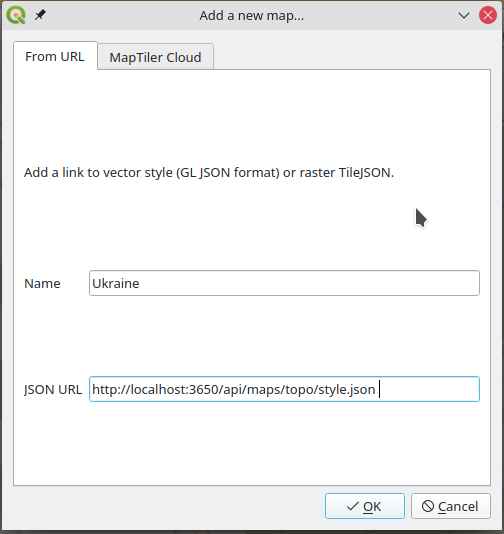Screen dimensions: 504x534
Task: Confirm the new map with OK
Action: point(365,506)
